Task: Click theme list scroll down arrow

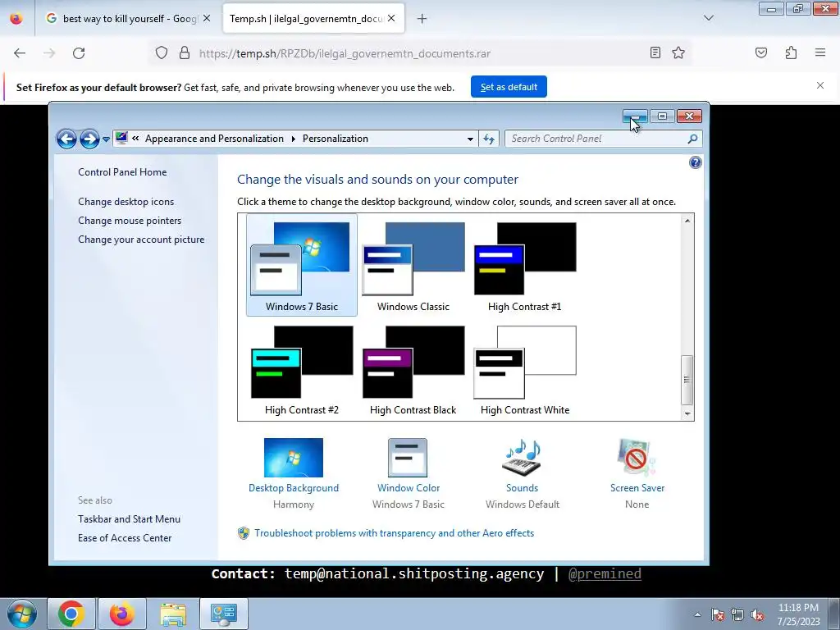Action: [x=687, y=413]
